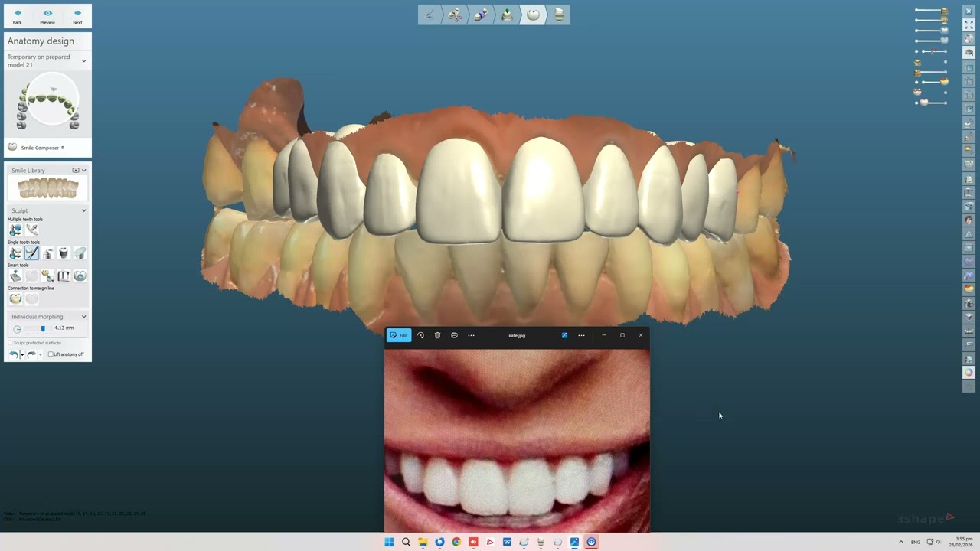Image resolution: width=980 pixels, height=551 pixels.
Task: Pick the second multiple teeth tool
Action: (x=31, y=230)
